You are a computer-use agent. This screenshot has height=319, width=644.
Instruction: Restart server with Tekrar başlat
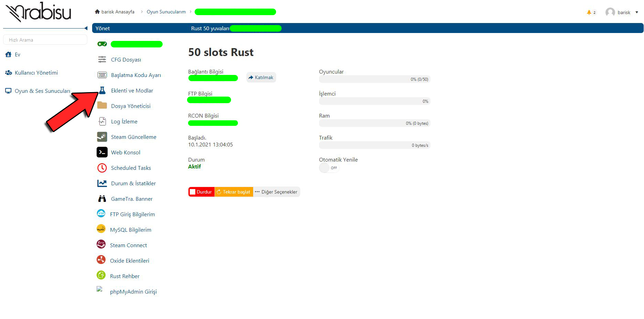[234, 192]
